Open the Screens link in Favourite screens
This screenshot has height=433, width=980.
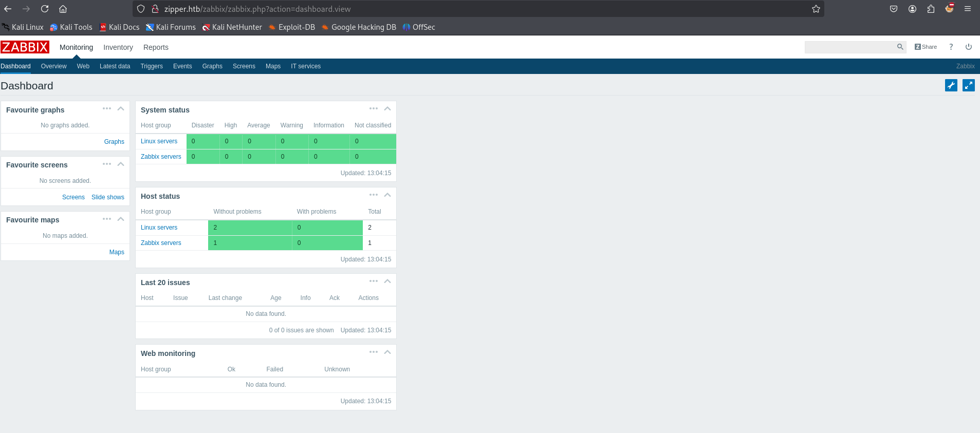point(73,197)
